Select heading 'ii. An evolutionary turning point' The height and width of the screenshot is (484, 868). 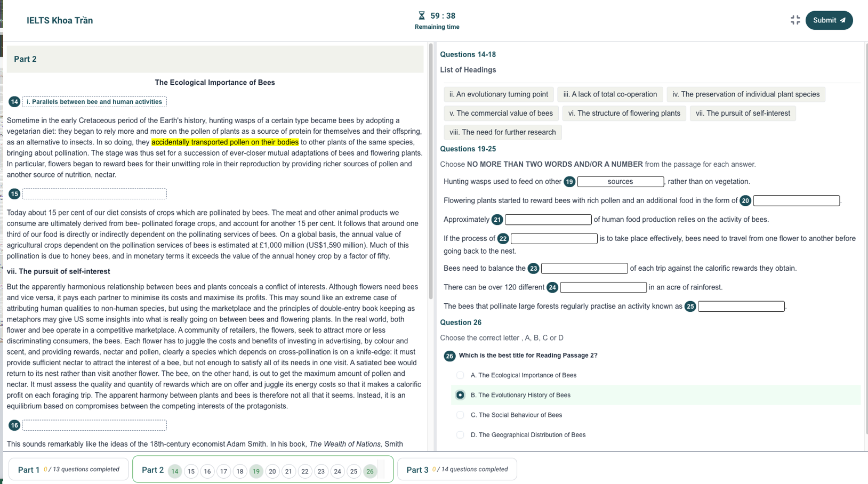point(499,94)
